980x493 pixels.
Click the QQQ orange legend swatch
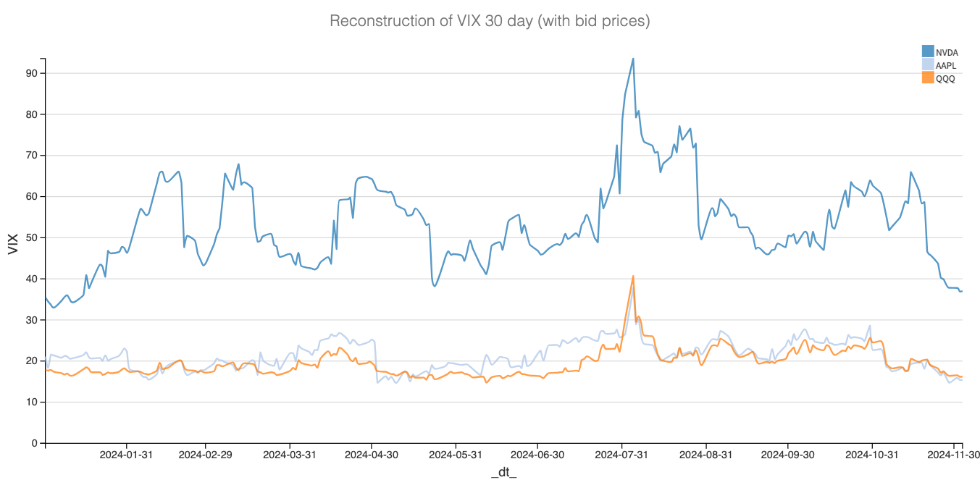click(x=927, y=77)
